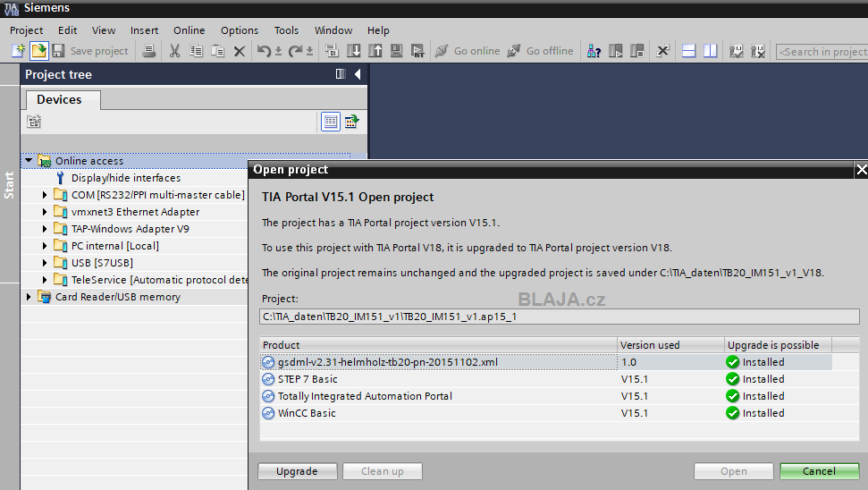Close the Open project dialog

pyautogui.click(x=862, y=170)
